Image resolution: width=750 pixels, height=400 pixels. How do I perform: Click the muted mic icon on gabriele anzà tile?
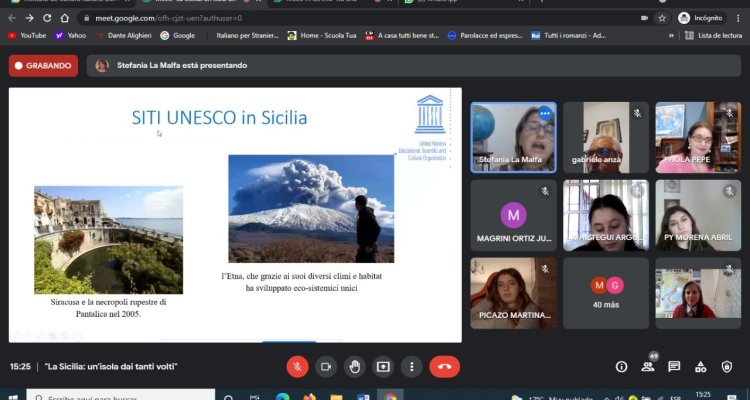click(x=637, y=113)
